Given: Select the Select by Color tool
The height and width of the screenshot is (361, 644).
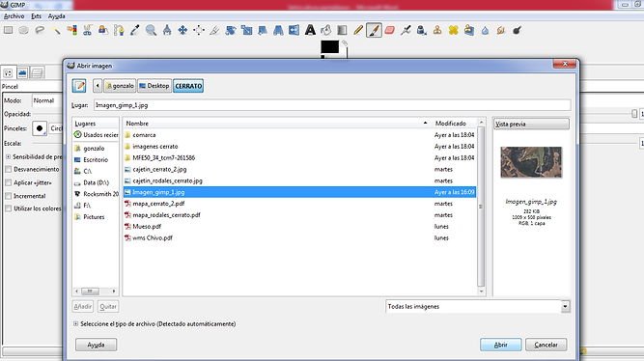Looking at the screenshot, I should (x=71, y=30).
